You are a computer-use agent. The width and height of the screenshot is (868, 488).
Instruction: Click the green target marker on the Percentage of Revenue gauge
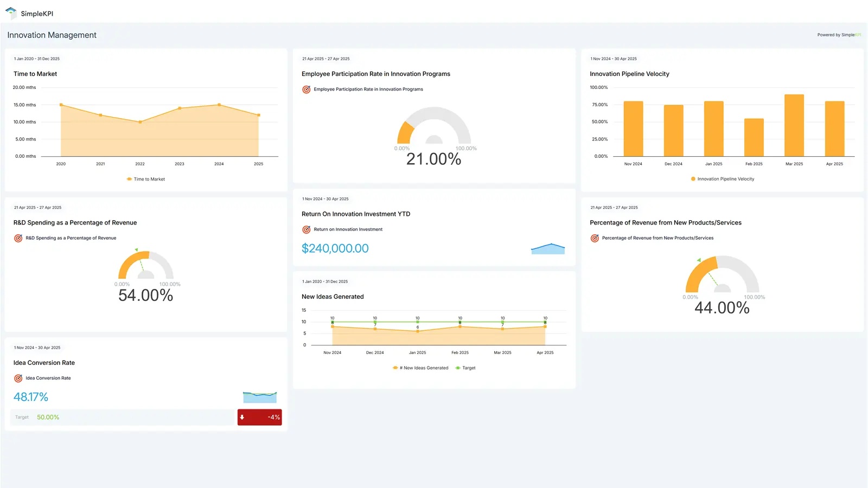(700, 259)
